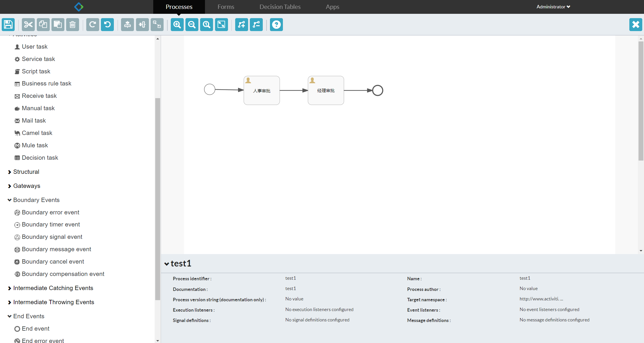Image resolution: width=644 pixels, height=343 pixels.
Task: Click the remove bend-point icon
Action: [x=256, y=24]
